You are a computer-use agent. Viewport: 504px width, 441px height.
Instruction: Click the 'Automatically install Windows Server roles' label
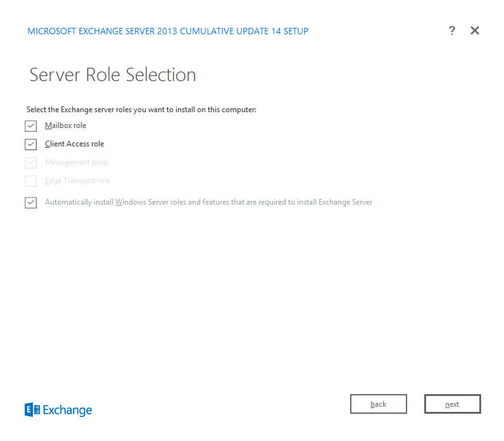tap(208, 202)
